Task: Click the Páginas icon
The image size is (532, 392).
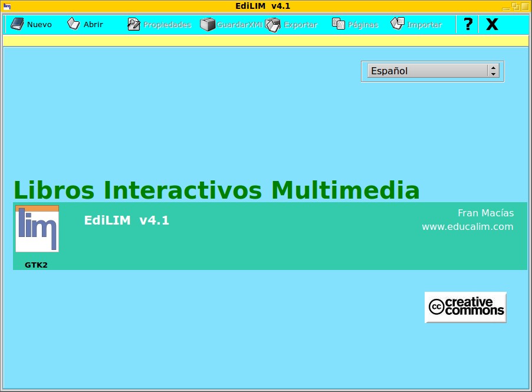Action: coord(339,24)
